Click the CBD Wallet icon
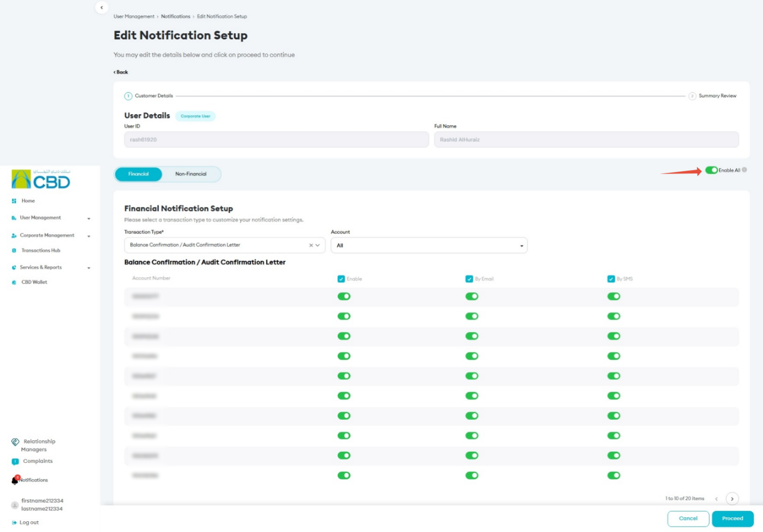 pos(14,282)
